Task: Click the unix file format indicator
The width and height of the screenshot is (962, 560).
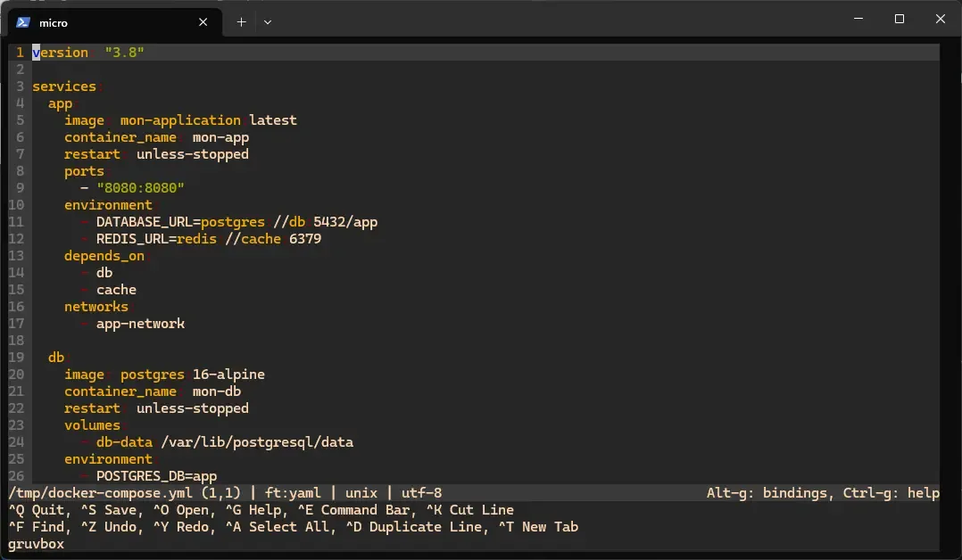Action: [x=355, y=493]
